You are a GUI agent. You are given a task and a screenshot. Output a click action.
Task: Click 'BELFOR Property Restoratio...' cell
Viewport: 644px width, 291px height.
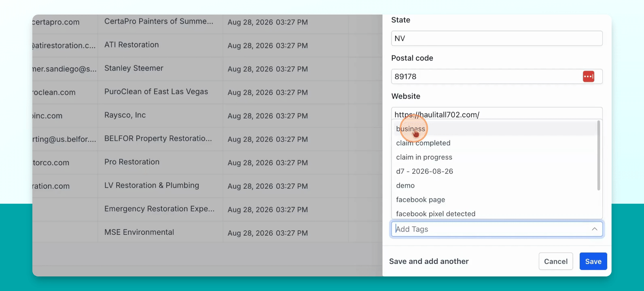pyautogui.click(x=158, y=139)
